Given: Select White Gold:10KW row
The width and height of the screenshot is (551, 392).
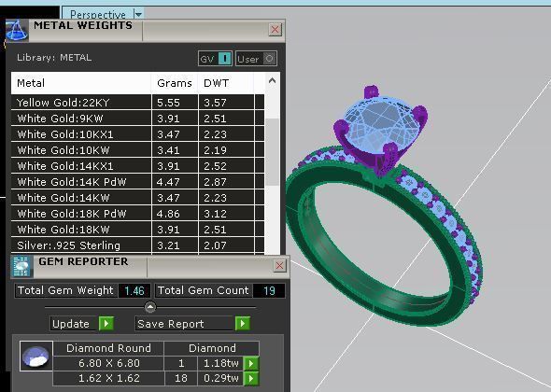Looking at the screenshot, I should click(x=138, y=150).
